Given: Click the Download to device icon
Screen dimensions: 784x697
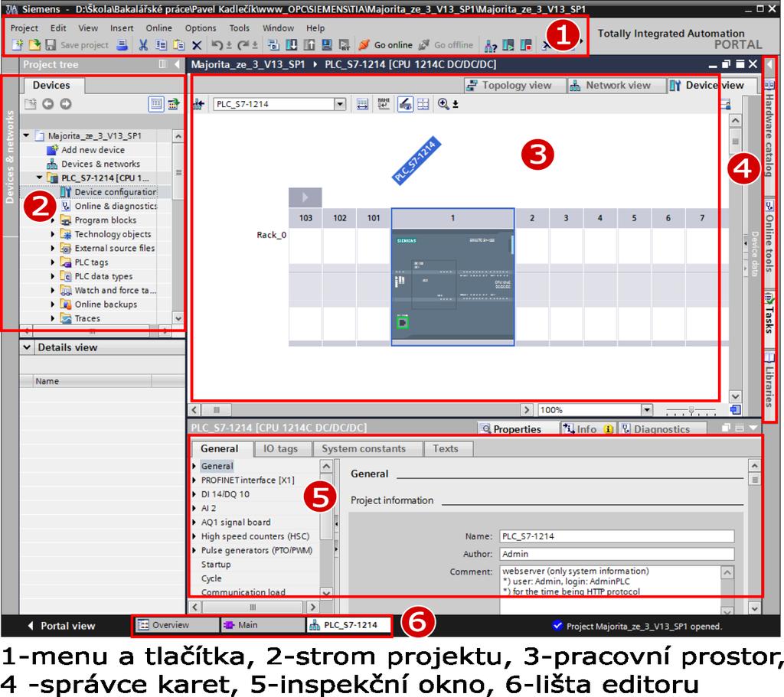Looking at the screenshot, I should (292, 45).
